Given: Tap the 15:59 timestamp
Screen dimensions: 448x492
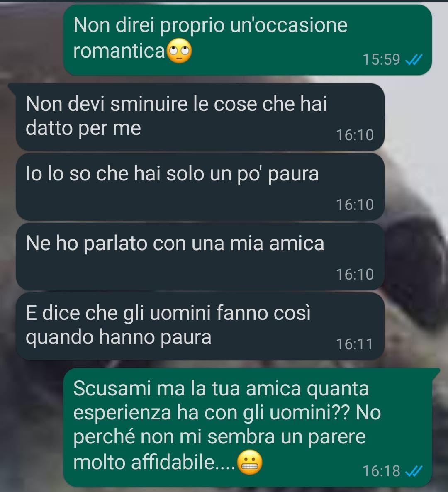Looking at the screenshot, I should 381,60.
